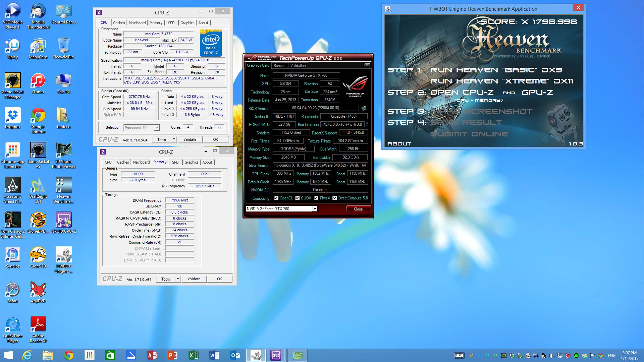
Task: Open Internet Explorer from taskbar
Action: tap(27, 355)
